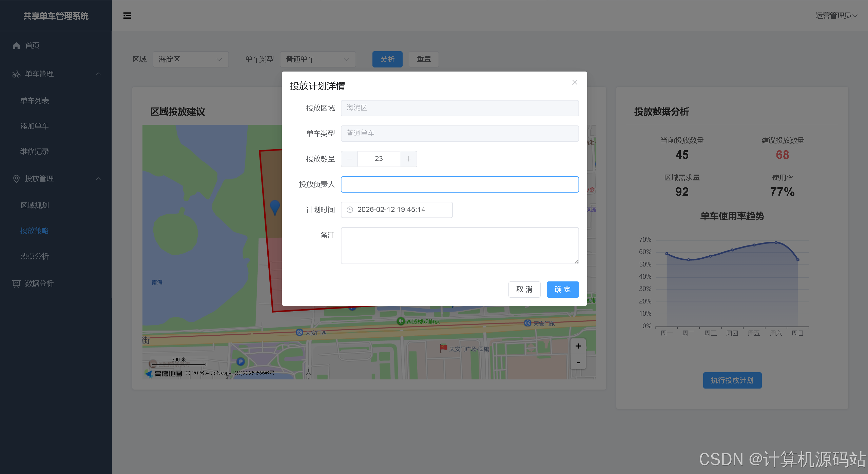Click the 取消 cancel button
This screenshot has width=868, height=474.
[524, 290]
